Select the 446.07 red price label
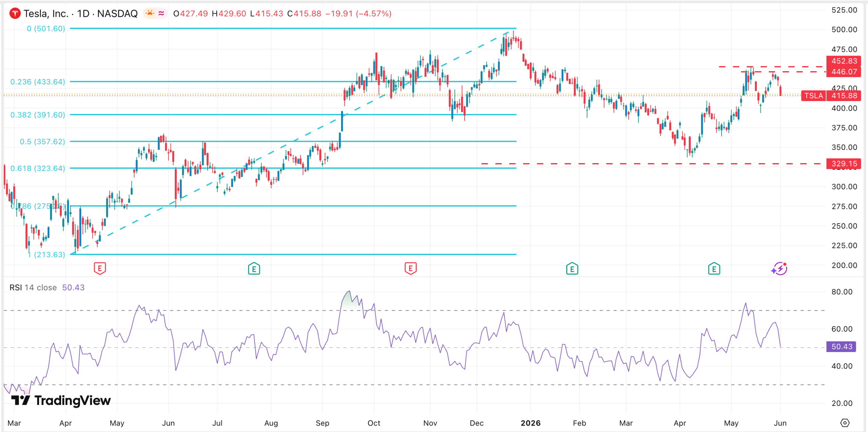This screenshot has height=432, width=868. click(x=844, y=72)
